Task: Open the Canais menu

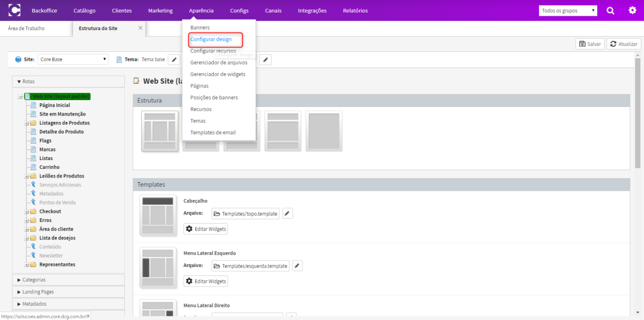Action: point(273,11)
